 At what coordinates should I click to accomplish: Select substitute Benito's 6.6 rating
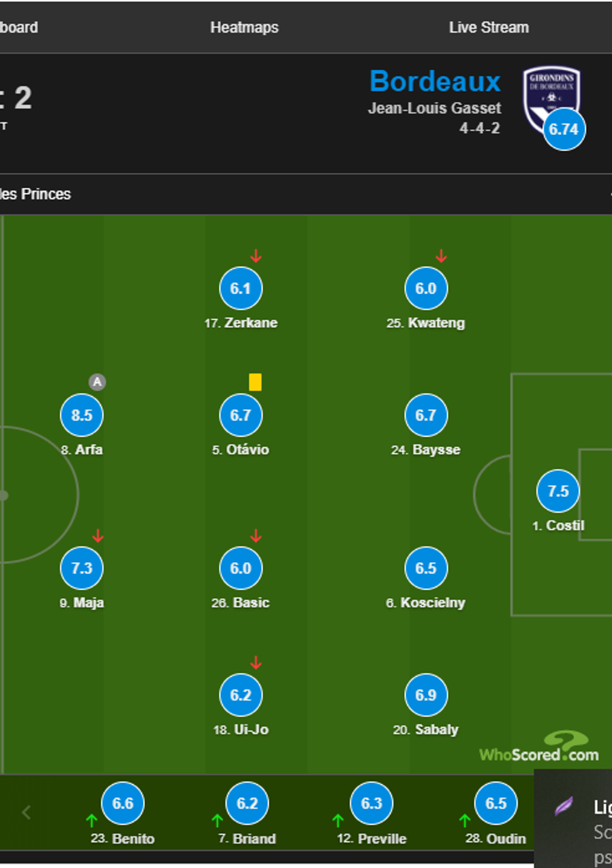(x=122, y=804)
